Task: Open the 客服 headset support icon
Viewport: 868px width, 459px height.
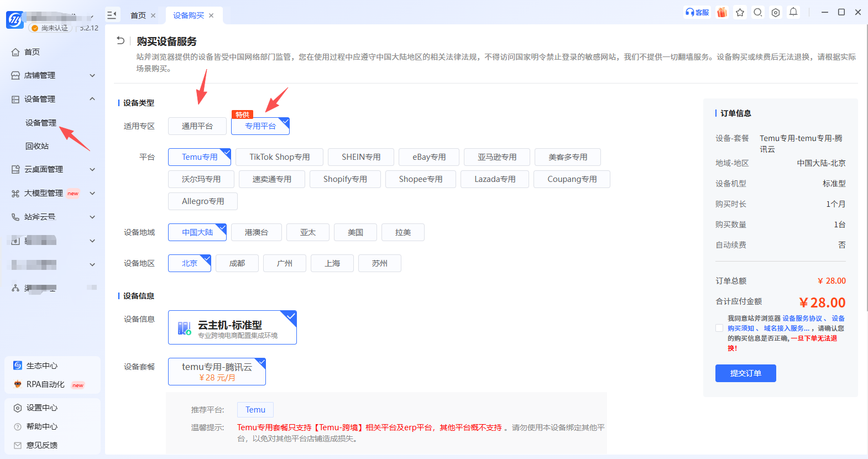Action: [697, 12]
